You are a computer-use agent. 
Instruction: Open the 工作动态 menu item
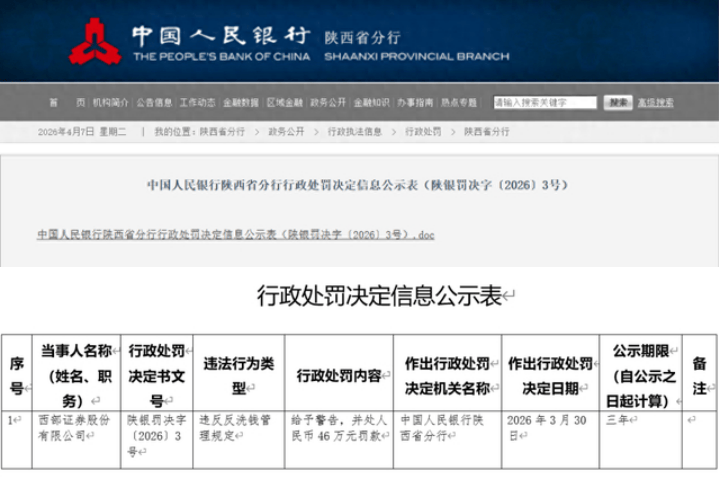pyautogui.click(x=197, y=103)
